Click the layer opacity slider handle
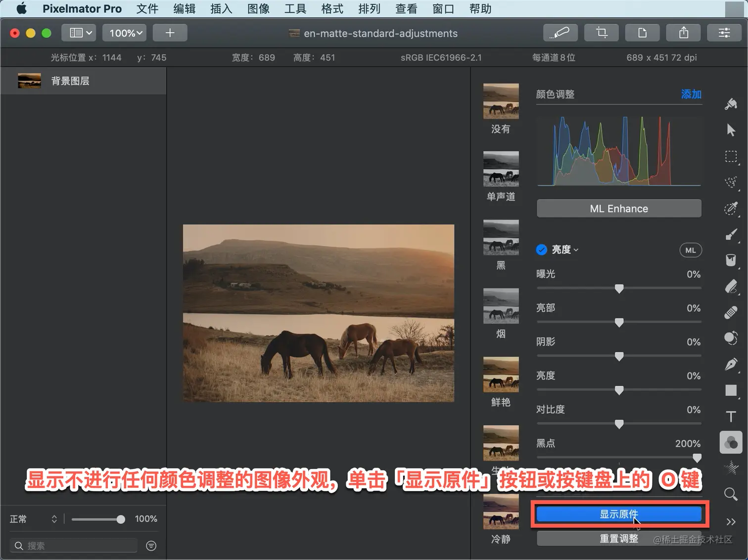748x560 pixels. click(121, 519)
